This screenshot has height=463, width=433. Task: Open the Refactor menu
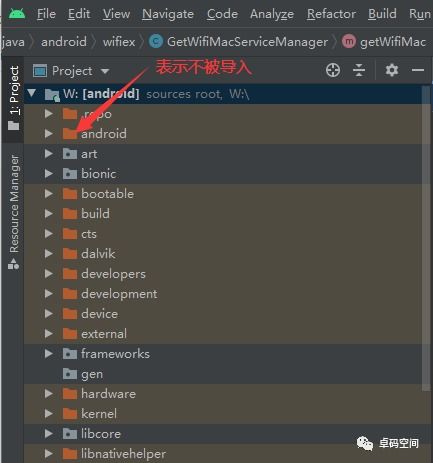pyautogui.click(x=331, y=14)
